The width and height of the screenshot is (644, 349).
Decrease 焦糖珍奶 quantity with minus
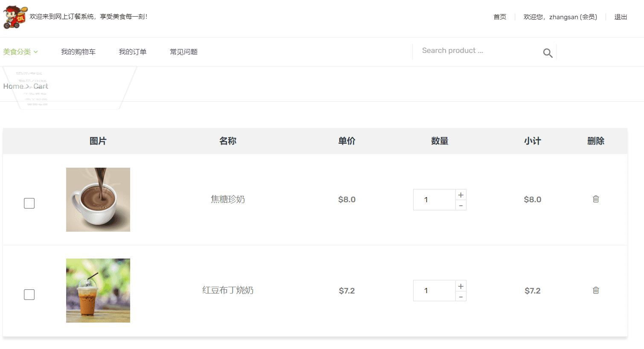(461, 205)
